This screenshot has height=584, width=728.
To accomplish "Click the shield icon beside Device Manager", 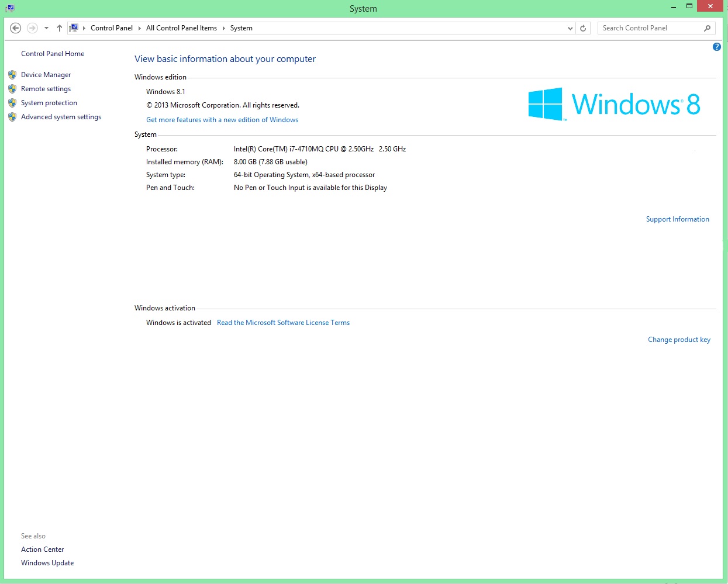I will (x=12, y=75).
